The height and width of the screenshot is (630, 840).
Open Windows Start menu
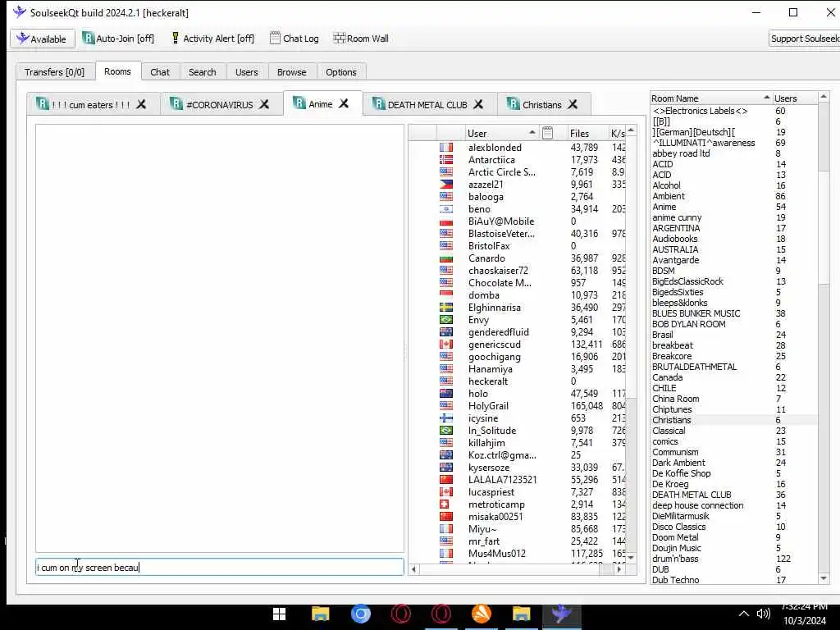point(279,614)
